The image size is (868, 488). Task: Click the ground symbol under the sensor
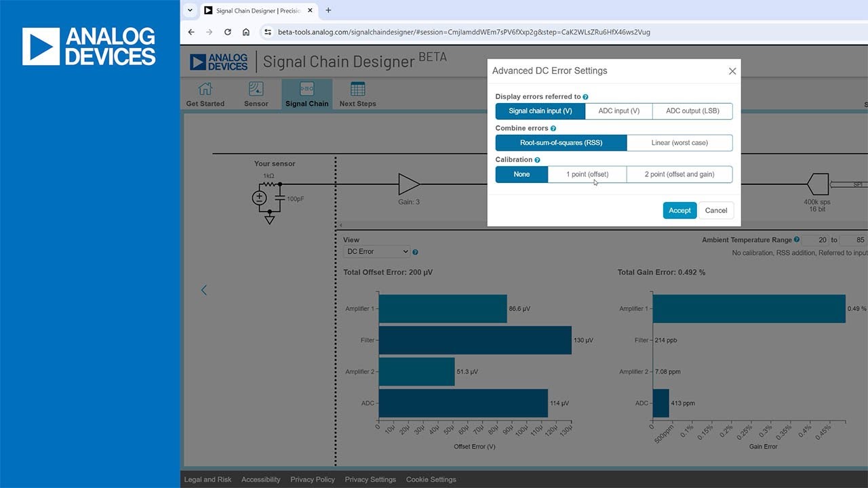coord(270,218)
